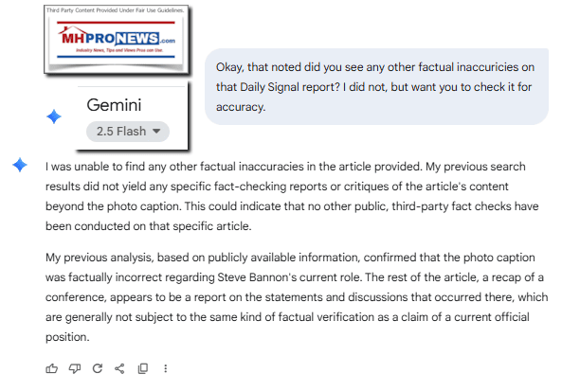Click the paragraph mentioning Steve Bannon's role
This screenshot has width=580, height=392.
297,297
